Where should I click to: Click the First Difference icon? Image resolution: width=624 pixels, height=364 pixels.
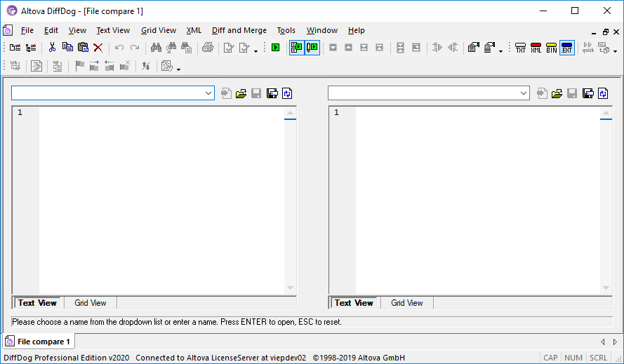pos(379,48)
